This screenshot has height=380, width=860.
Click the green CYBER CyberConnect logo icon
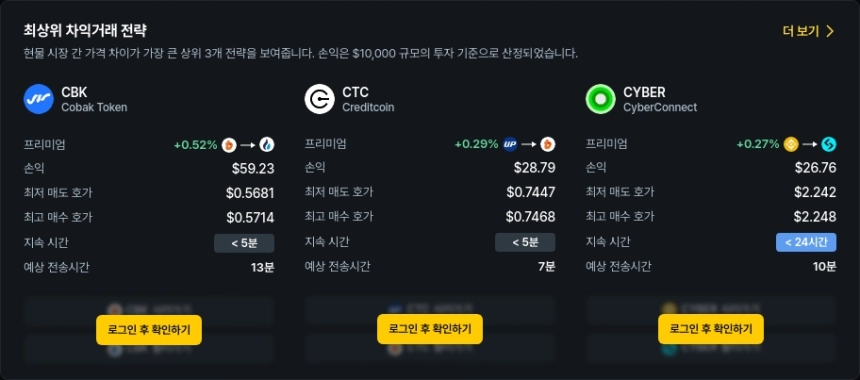coord(601,99)
